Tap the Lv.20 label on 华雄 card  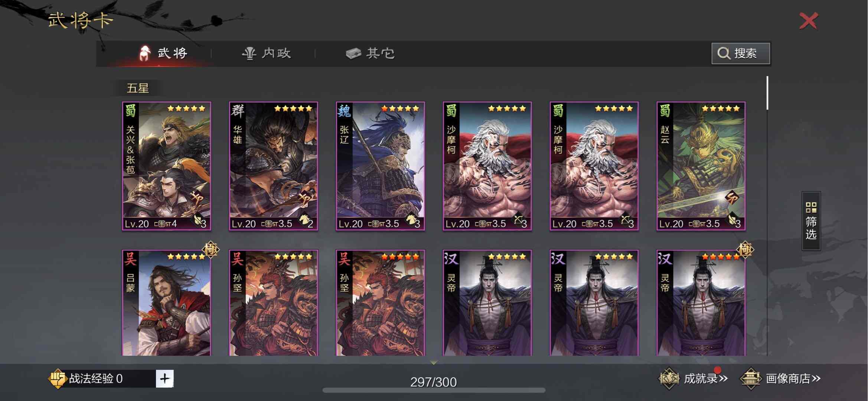(244, 224)
